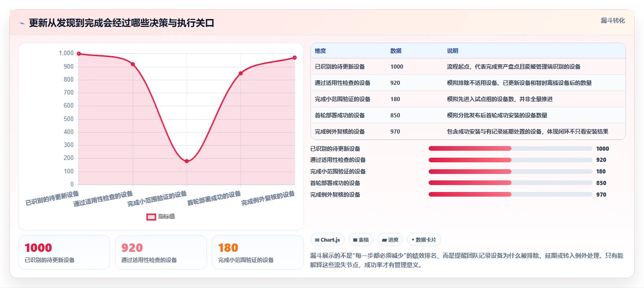Open the 920 通过适用性检查的设备 card
Viewport: 644px width, 288px height.
tap(161, 252)
